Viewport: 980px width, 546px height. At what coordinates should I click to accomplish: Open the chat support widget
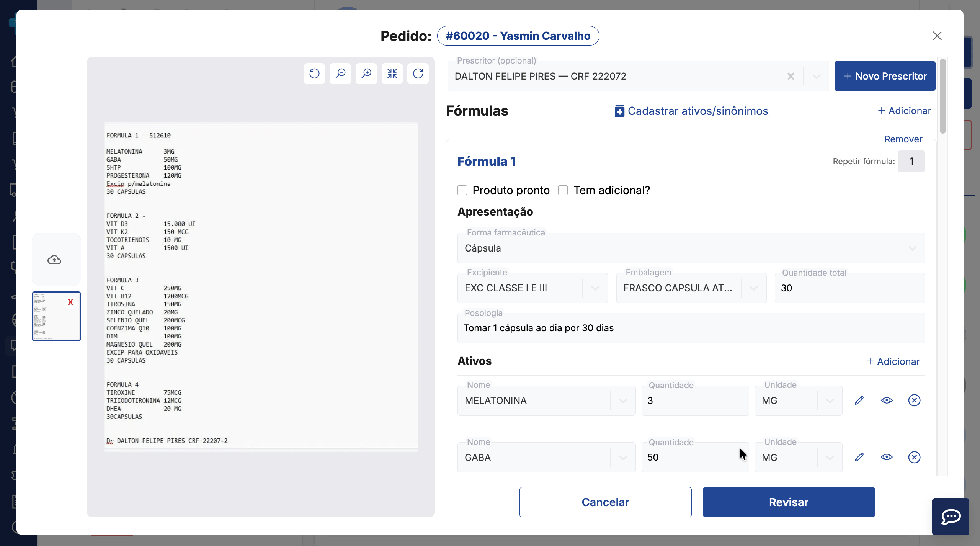point(951,517)
